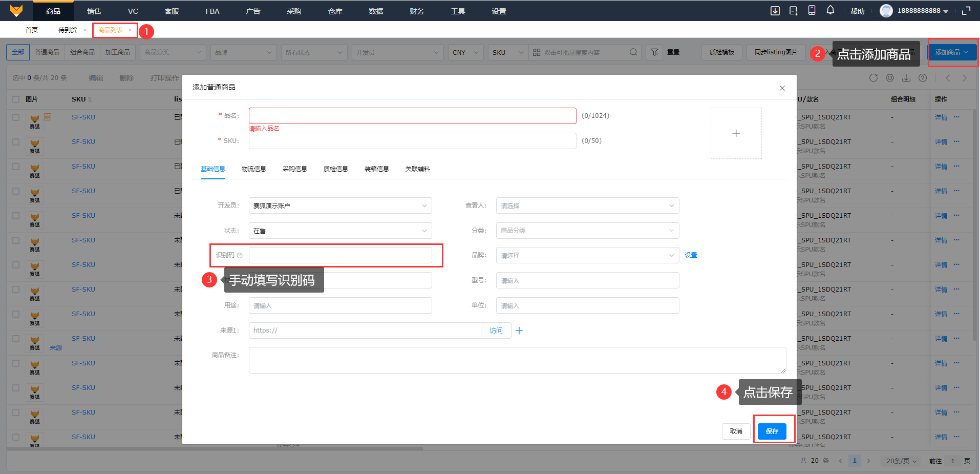Select the sixth product row checkbox
The height and width of the screenshot is (474, 980).
tap(16, 240)
